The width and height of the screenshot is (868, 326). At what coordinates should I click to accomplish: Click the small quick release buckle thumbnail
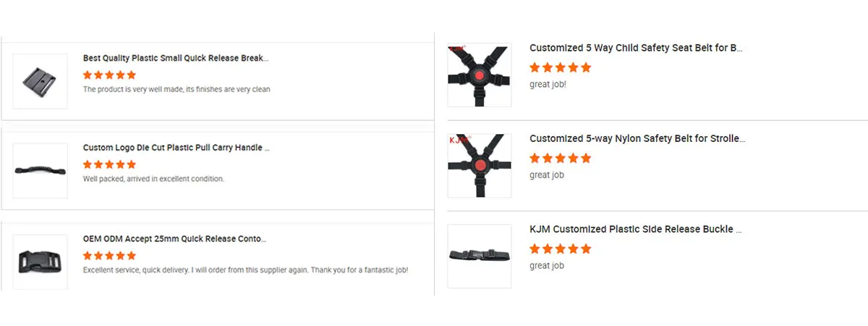pos(40,81)
